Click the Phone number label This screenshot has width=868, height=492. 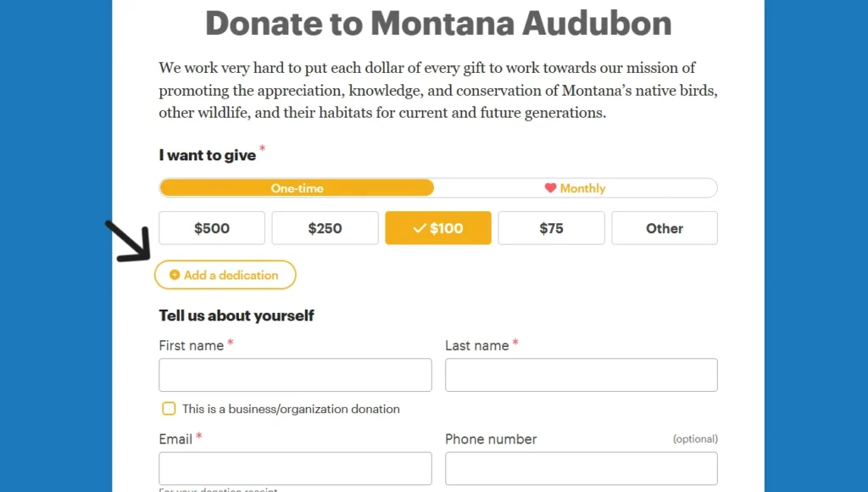[491, 439]
